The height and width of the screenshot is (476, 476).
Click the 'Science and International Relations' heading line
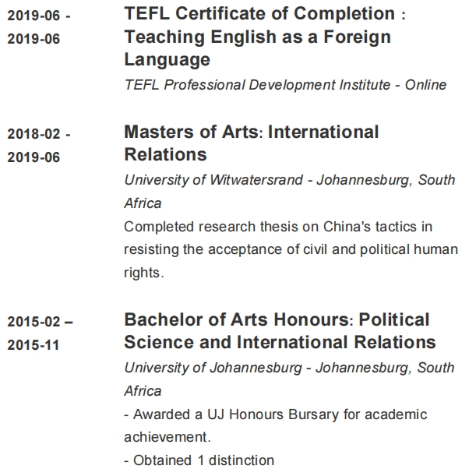[x=280, y=343]
